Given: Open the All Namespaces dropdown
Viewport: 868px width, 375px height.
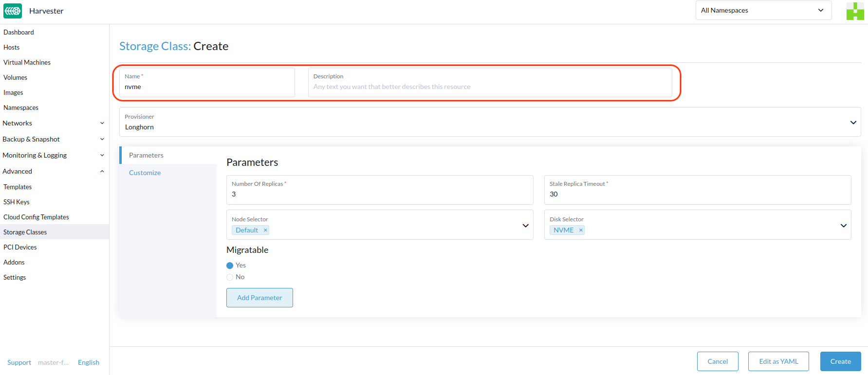Looking at the screenshot, I should 763,10.
